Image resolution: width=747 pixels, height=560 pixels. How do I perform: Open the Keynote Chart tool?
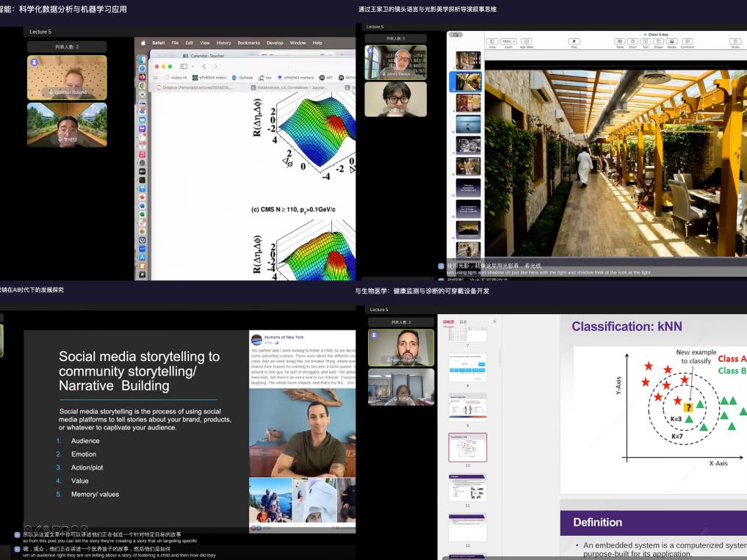point(632,42)
